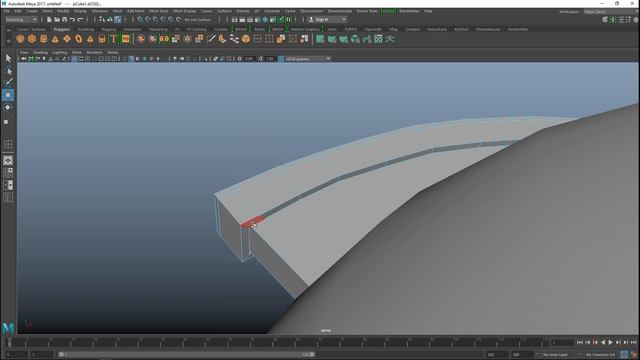Click the green checker-pattern shelf icon
The height and width of the screenshot is (360, 640).
click(x=378, y=39)
